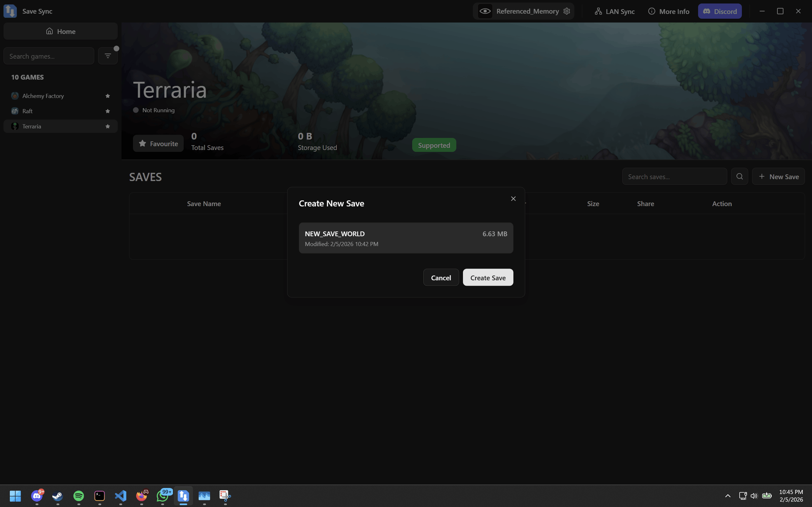Click the search saves magnifier icon

pos(739,176)
